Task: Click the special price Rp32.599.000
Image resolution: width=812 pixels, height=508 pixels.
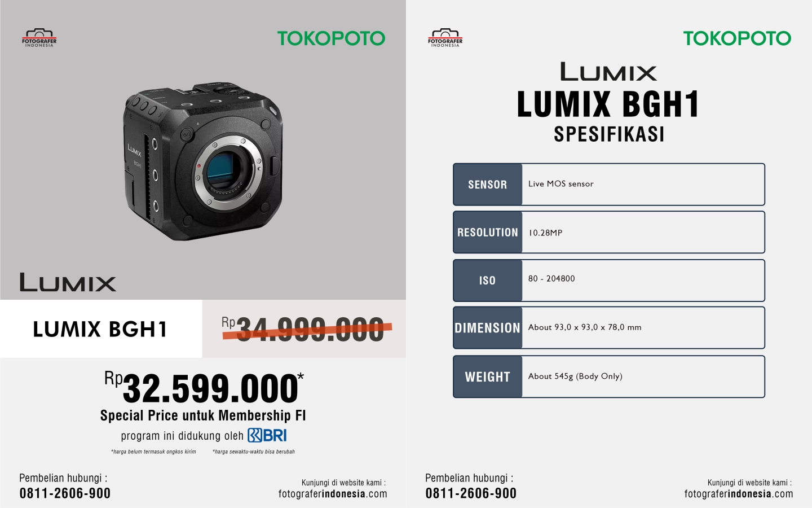Action: click(x=204, y=388)
